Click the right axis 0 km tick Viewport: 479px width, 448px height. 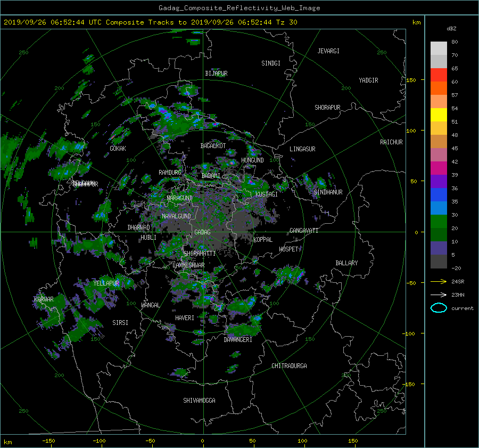pyautogui.click(x=416, y=232)
